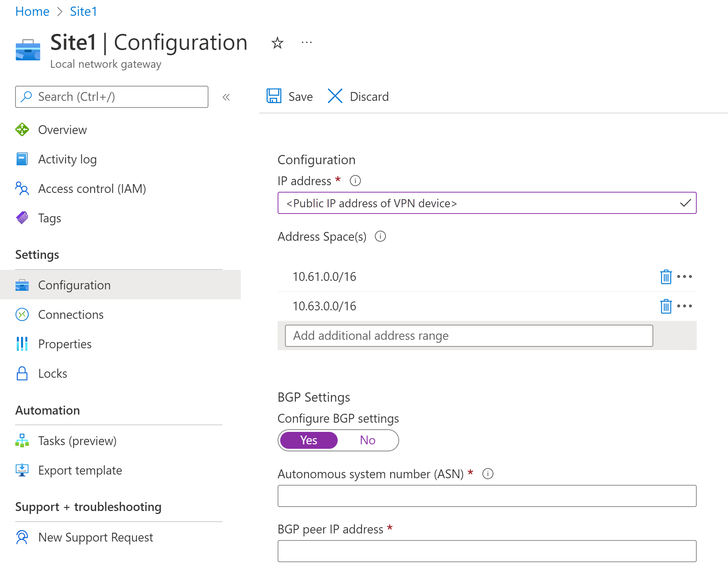Screen dimensions: 728x585
Task: Open the Connections menu item
Action: tap(71, 315)
